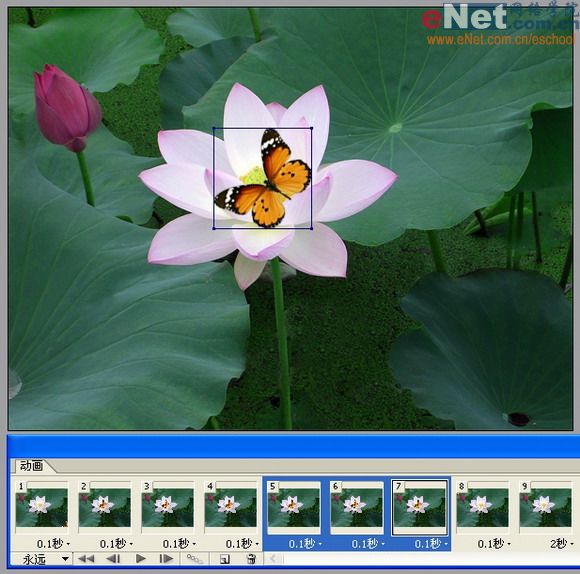Select animation frame 9 thumbnail

545,507
